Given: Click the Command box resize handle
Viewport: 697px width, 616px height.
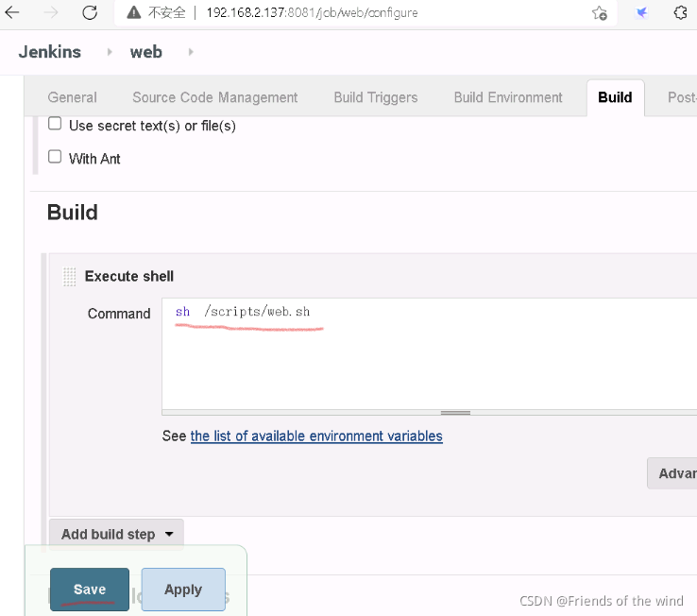Looking at the screenshot, I should click(455, 413).
